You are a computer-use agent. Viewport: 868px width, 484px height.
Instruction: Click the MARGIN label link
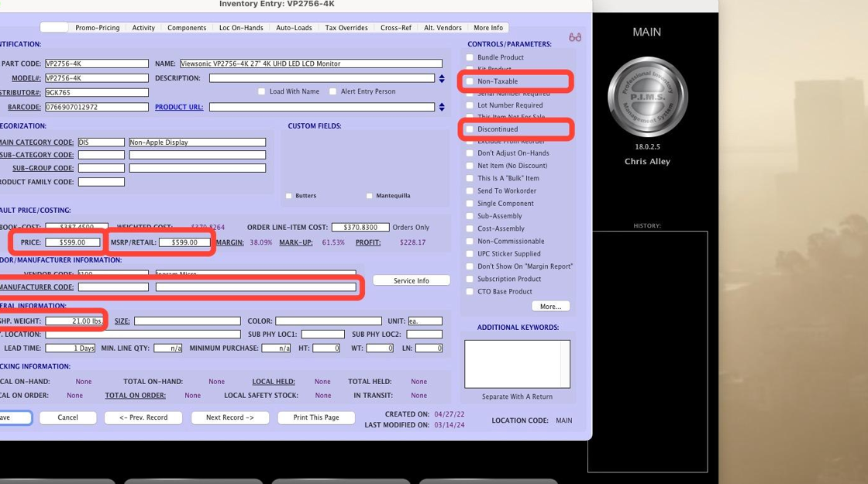click(x=229, y=243)
